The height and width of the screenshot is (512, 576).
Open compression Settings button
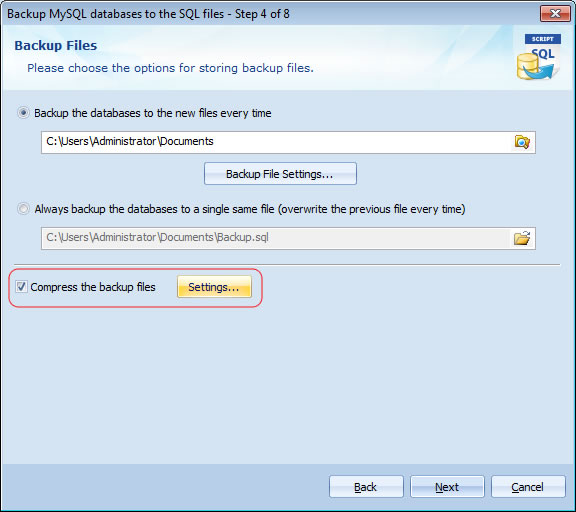coord(214,287)
